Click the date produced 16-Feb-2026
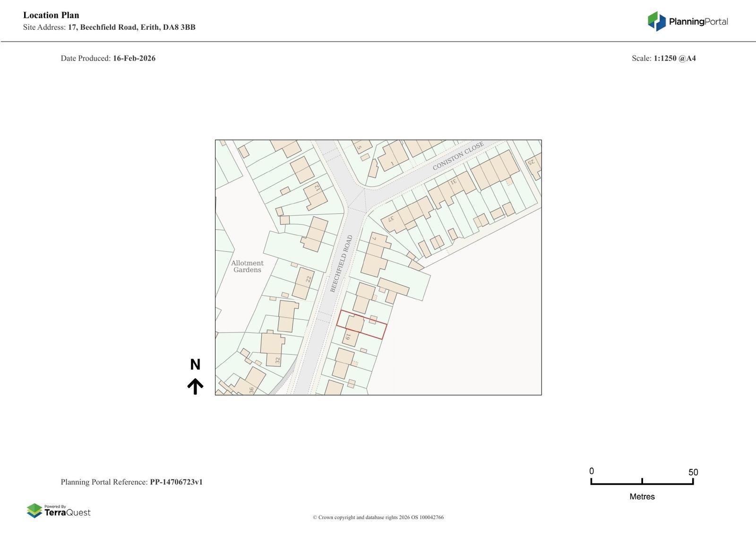 [134, 58]
